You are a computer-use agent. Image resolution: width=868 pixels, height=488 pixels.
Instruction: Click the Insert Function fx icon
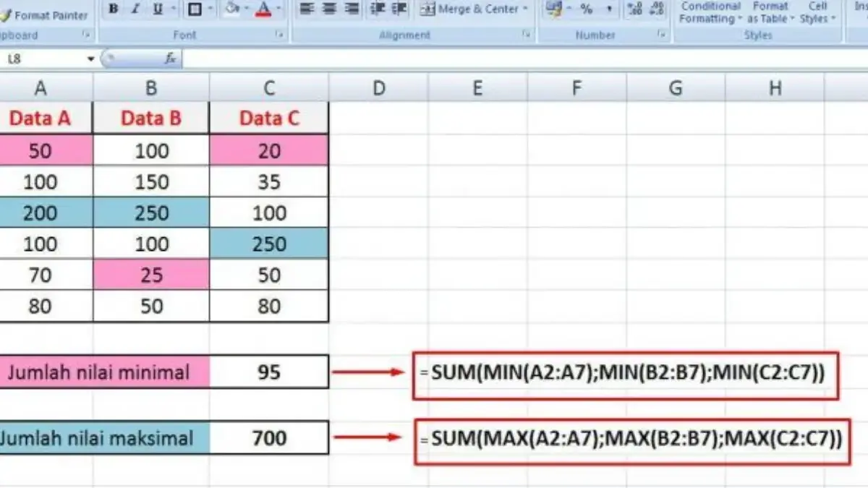(x=171, y=59)
